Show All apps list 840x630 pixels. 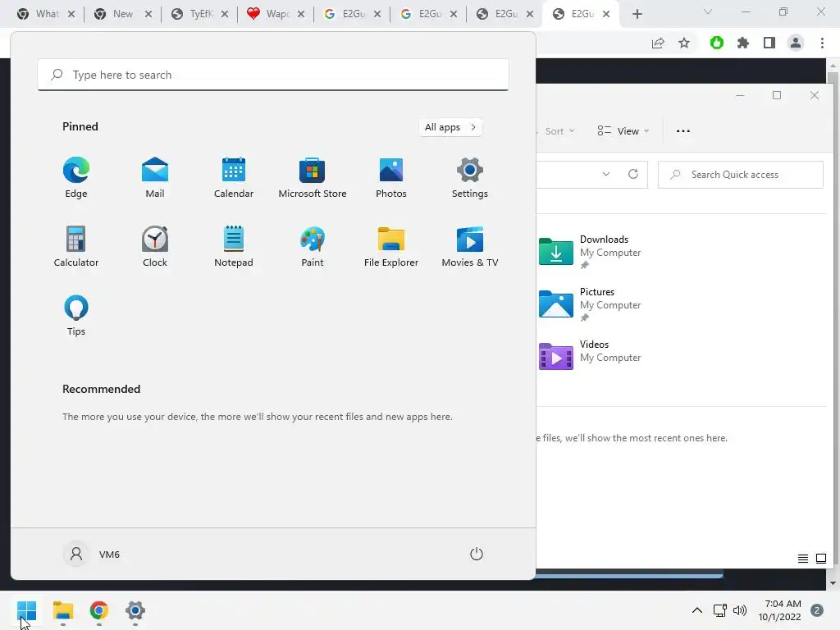(450, 127)
